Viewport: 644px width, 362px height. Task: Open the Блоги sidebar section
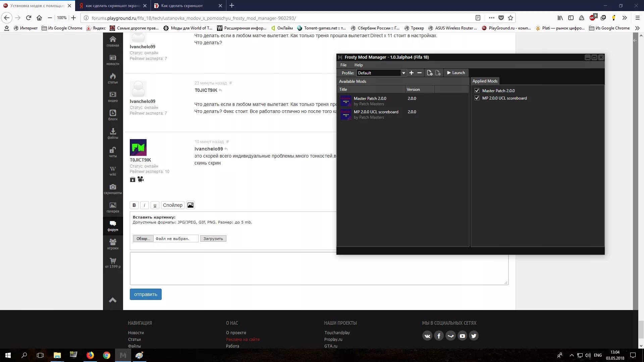[113, 115]
